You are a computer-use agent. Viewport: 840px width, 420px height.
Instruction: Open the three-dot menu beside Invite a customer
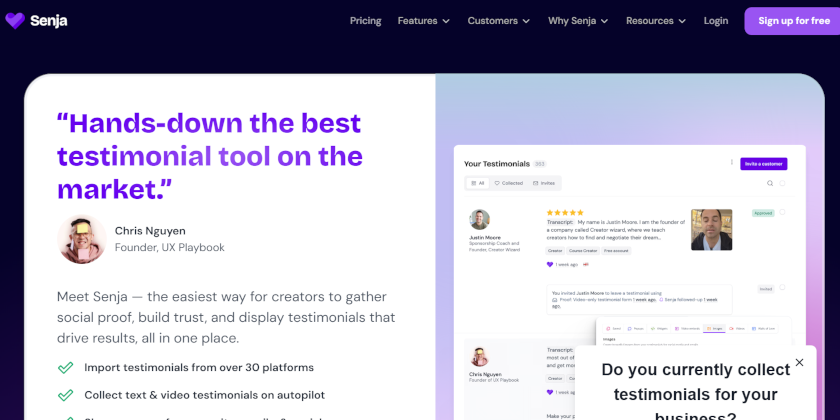click(732, 162)
